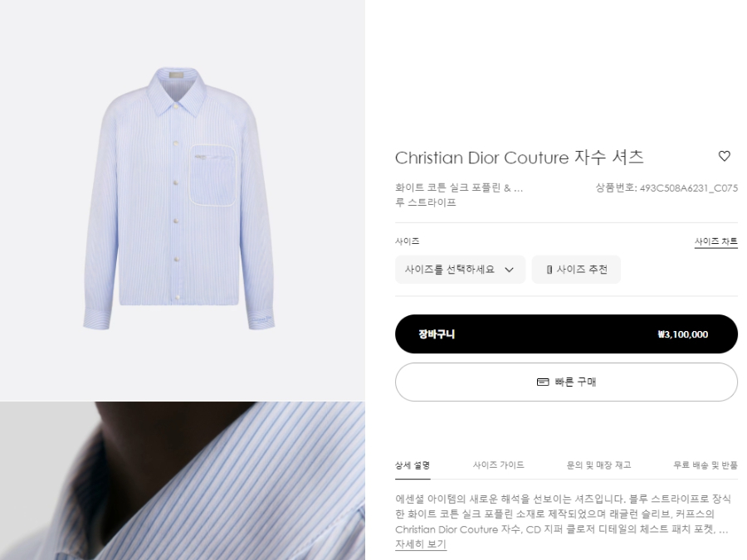This screenshot has height=560, width=747.
Task: Open the 사이즈 추천 recommendation button
Action: coord(576,270)
